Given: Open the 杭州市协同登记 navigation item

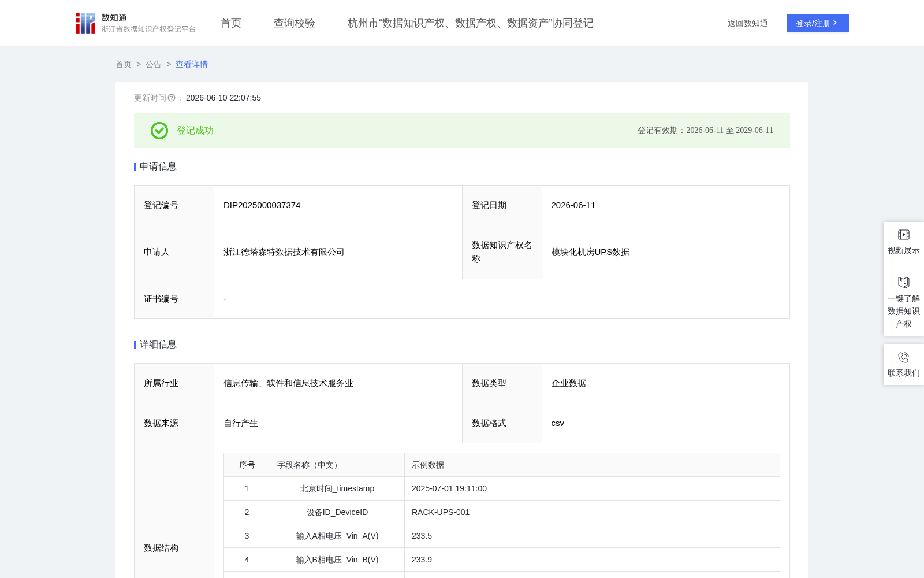Looking at the screenshot, I should pos(471,23).
